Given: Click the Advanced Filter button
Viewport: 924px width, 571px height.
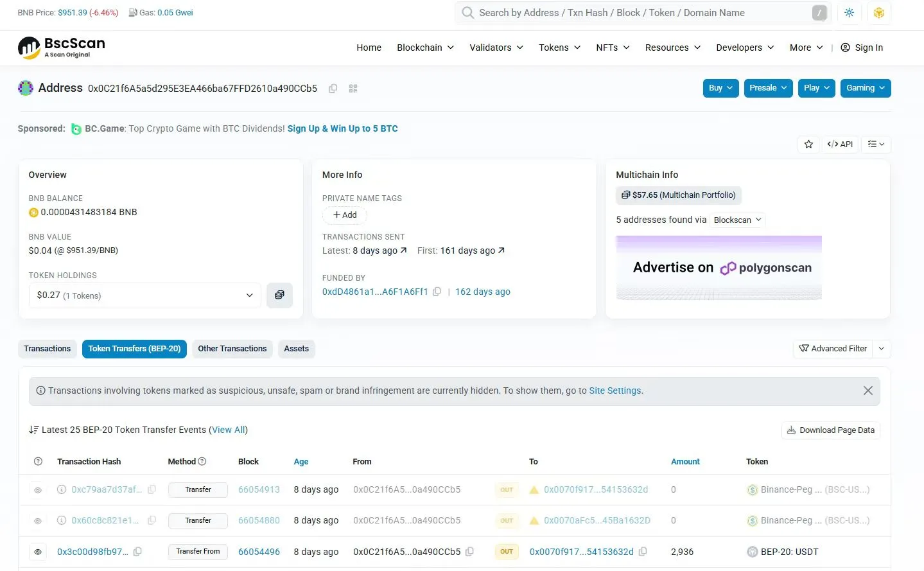Looking at the screenshot, I should pos(833,349).
